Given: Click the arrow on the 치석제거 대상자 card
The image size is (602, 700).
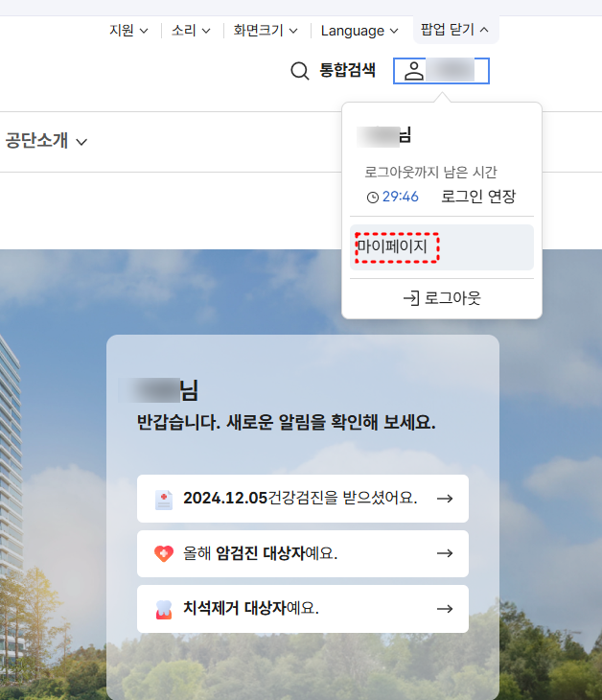Looking at the screenshot, I should (x=445, y=609).
